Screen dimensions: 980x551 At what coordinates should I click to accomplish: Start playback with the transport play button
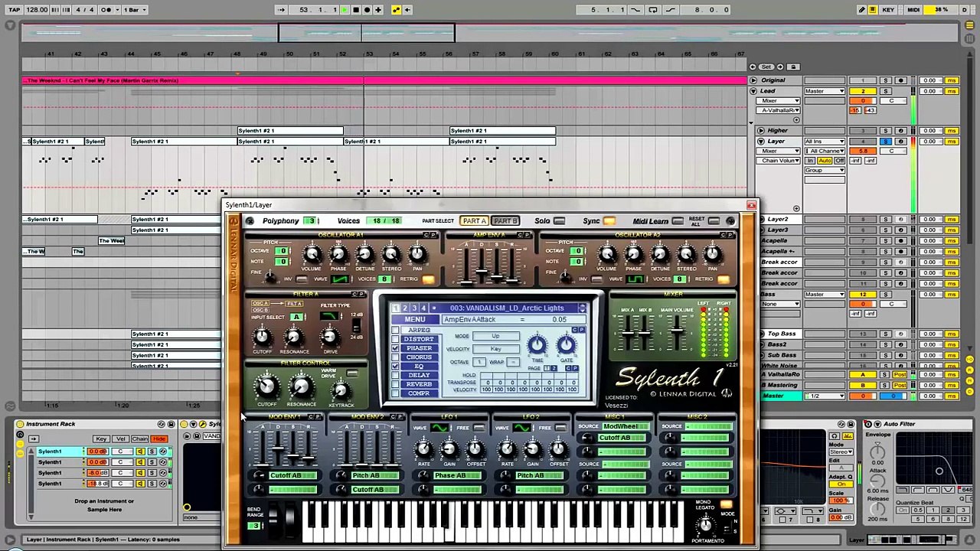point(345,10)
